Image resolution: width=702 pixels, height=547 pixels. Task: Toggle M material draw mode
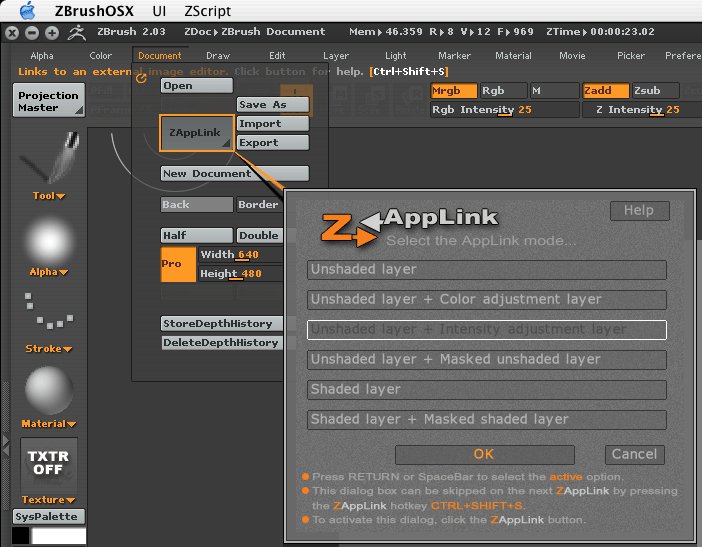554,91
